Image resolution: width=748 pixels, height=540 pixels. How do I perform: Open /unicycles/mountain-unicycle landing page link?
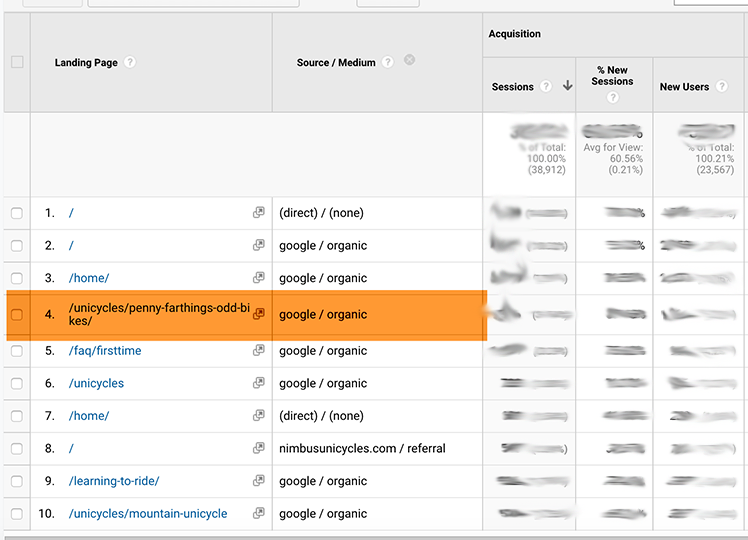point(148,514)
